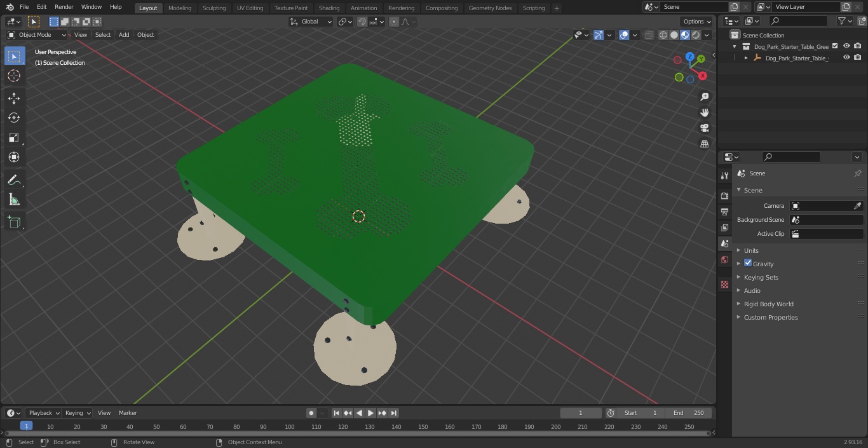This screenshot has width=868, height=448.
Task: Open the viewport Add menu
Action: point(124,35)
